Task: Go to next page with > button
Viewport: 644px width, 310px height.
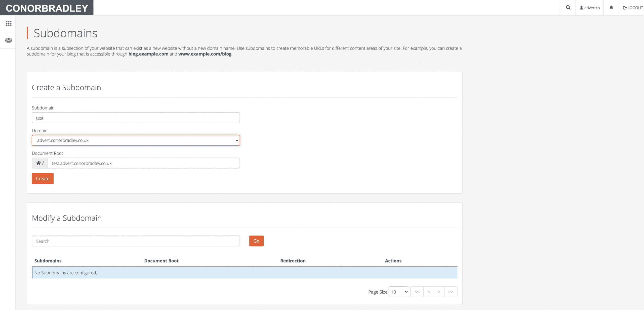Action: point(439,292)
